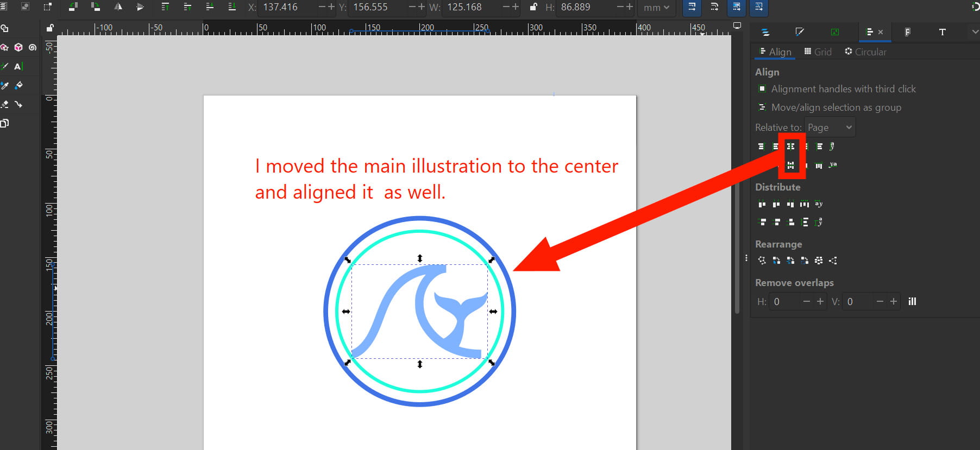Open the Relative to Page dropdown
Screen dimensions: 980x450
830,128
